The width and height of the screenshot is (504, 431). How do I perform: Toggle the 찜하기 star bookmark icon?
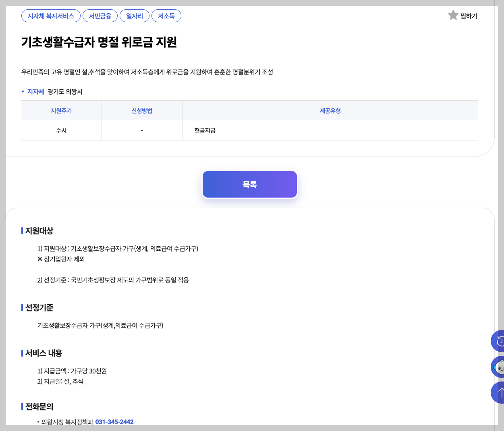(x=453, y=15)
